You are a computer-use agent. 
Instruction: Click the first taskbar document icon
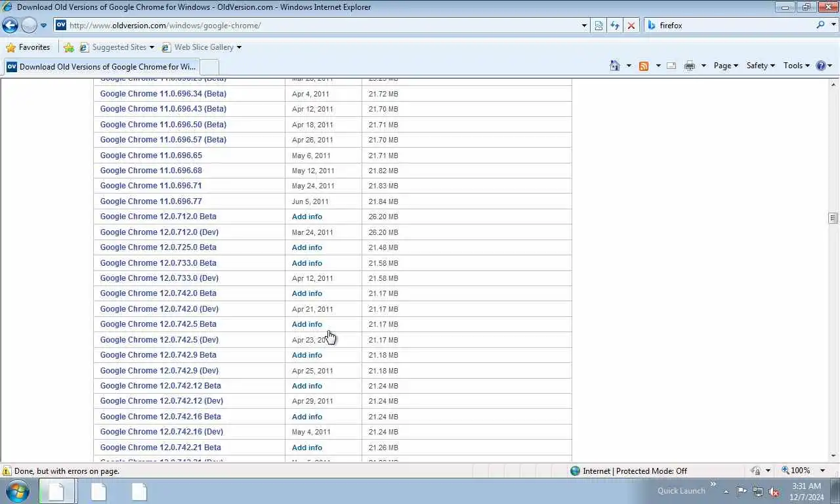click(x=56, y=492)
